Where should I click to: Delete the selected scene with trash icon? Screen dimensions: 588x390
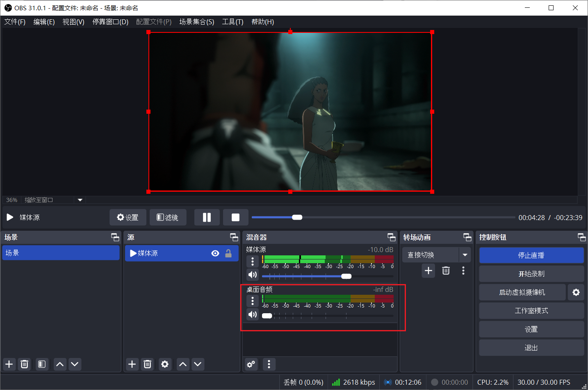(x=25, y=364)
